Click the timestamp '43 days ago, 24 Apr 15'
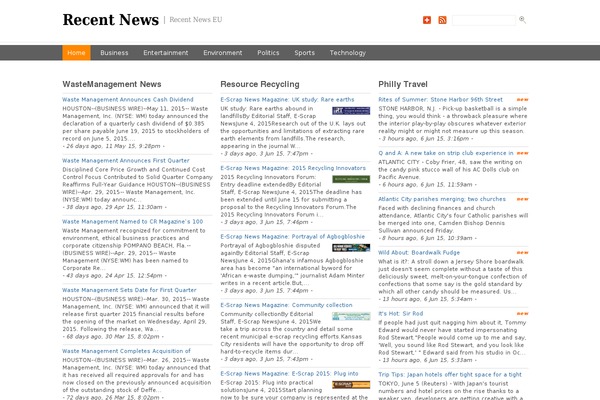 (x=112, y=276)
